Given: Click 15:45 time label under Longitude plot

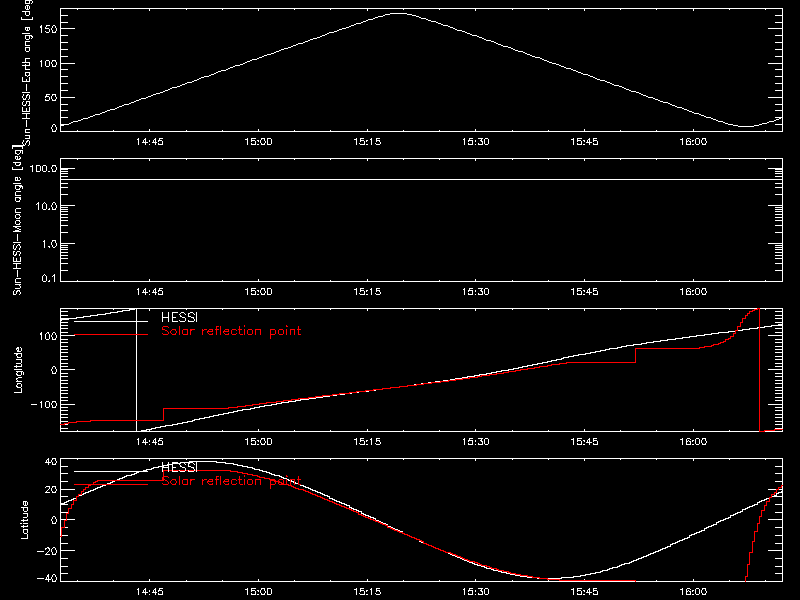Looking at the screenshot, I should pos(584,441).
